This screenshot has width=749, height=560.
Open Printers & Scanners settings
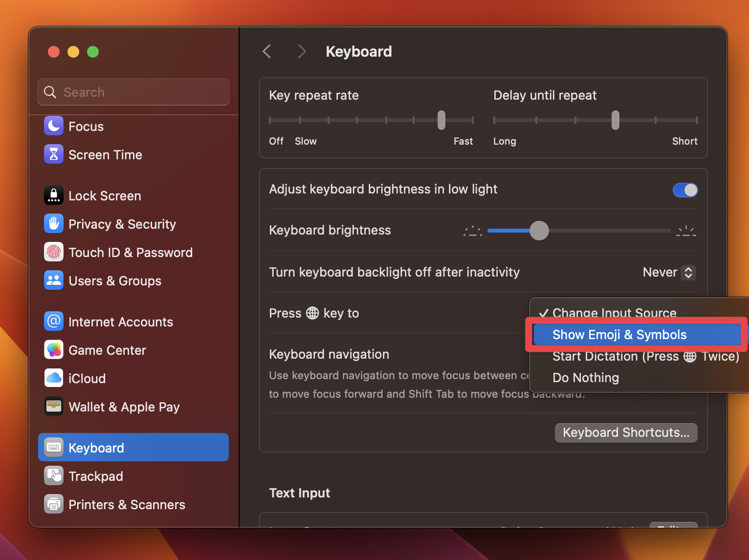127,504
